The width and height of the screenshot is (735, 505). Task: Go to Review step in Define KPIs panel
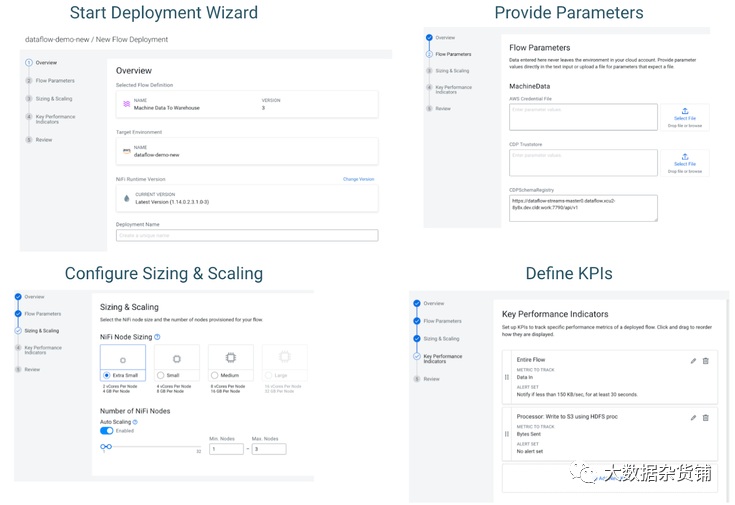pyautogui.click(x=431, y=379)
